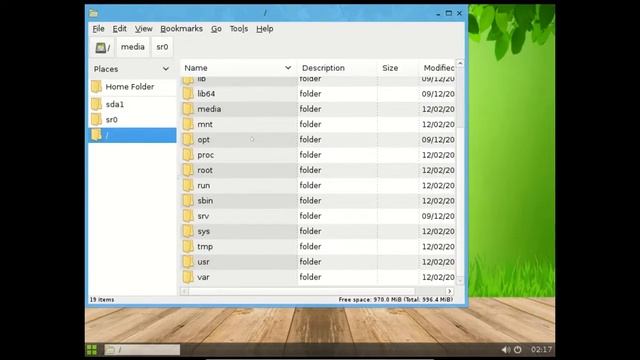Select the srv folder name
This screenshot has width=640, height=360.
pos(203,216)
